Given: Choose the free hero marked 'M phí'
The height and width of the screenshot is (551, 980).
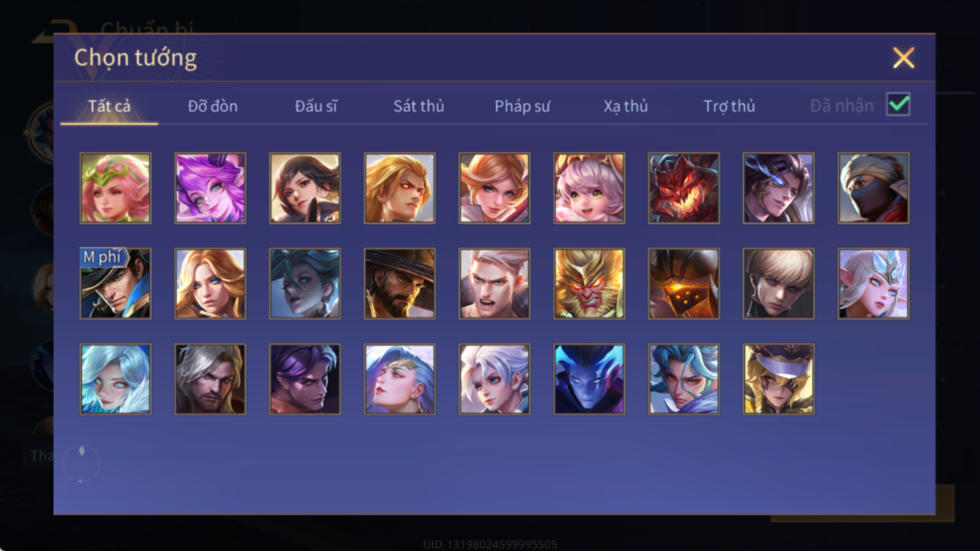Looking at the screenshot, I should (x=115, y=283).
